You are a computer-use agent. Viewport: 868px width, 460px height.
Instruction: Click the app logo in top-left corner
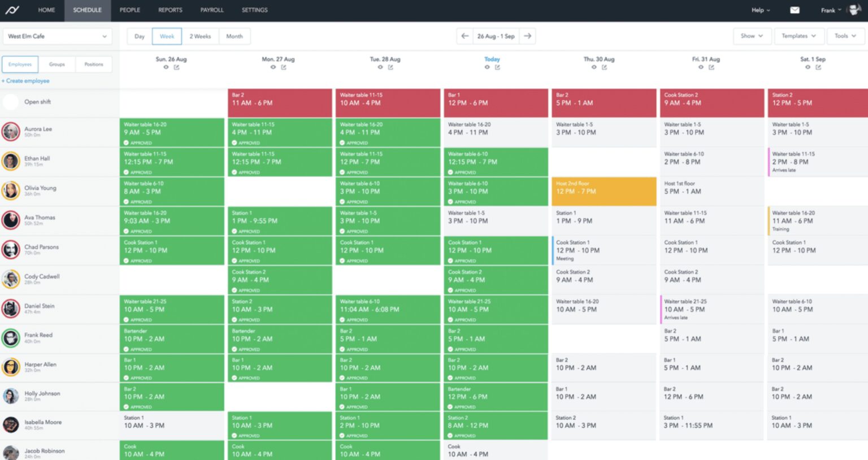coord(12,10)
